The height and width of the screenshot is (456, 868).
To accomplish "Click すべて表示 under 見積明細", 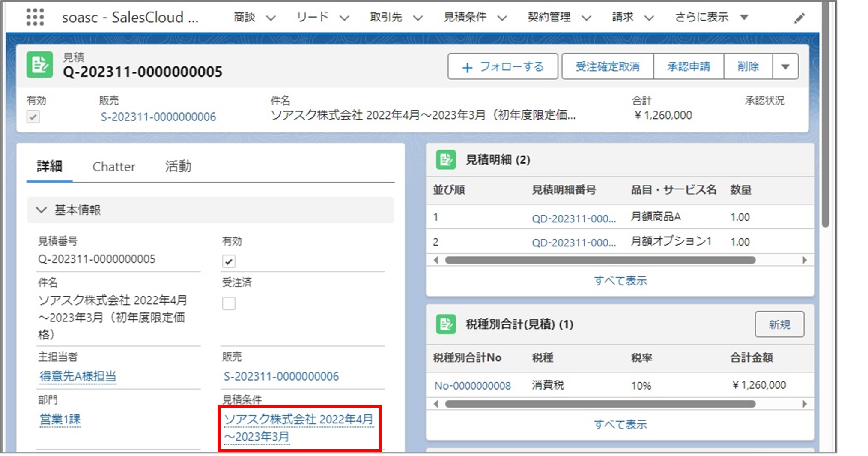I will tap(620, 281).
